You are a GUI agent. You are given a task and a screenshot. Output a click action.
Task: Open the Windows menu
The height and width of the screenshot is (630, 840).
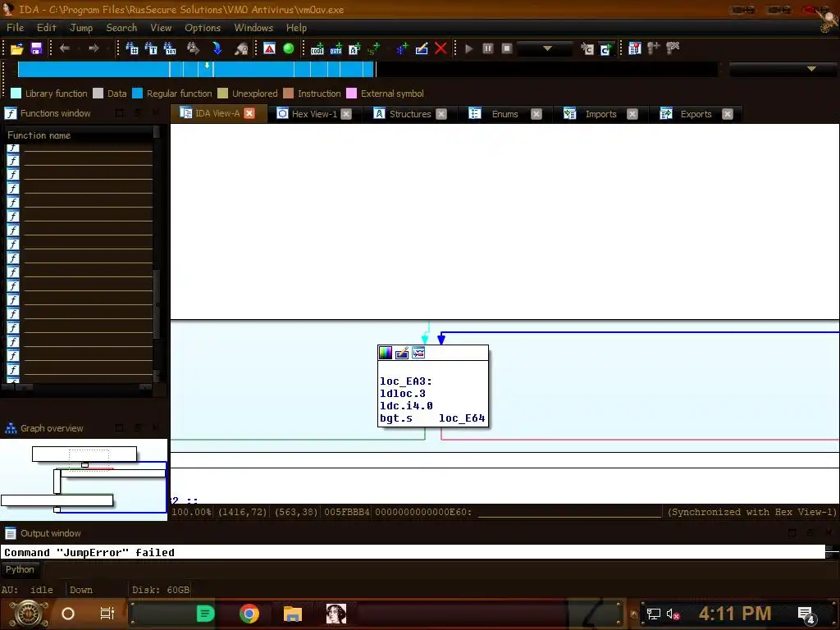pyautogui.click(x=253, y=28)
